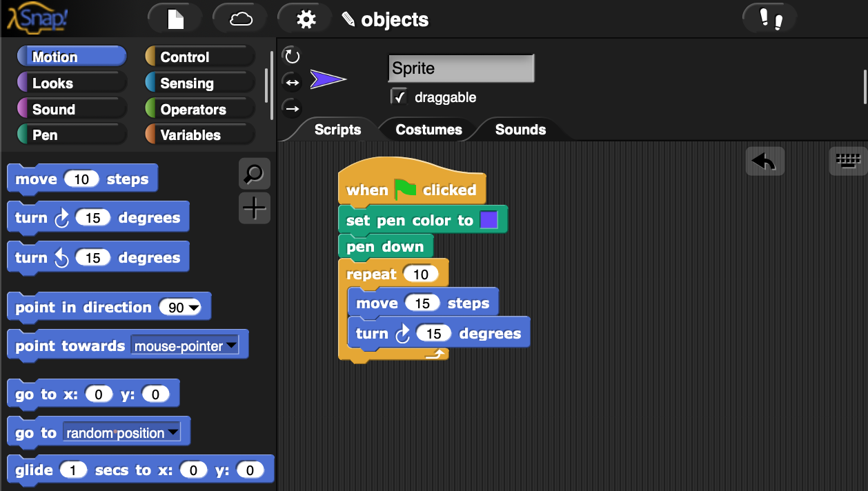Select the Looks block category
The height and width of the screenshot is (491, 868).
tap(71, 83)
